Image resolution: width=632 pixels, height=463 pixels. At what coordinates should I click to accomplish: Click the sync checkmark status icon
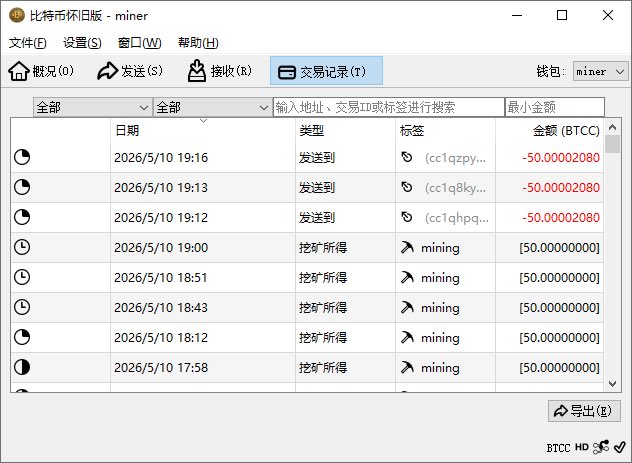(x=620, y=447)
